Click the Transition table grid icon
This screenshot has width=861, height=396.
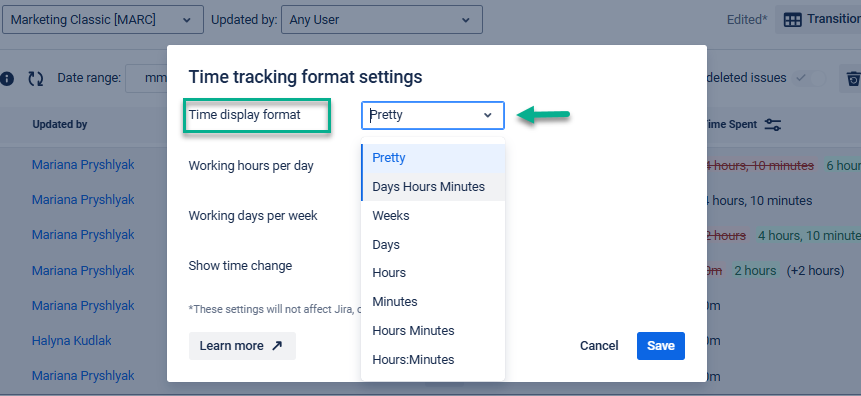click(x=792, y=20)
